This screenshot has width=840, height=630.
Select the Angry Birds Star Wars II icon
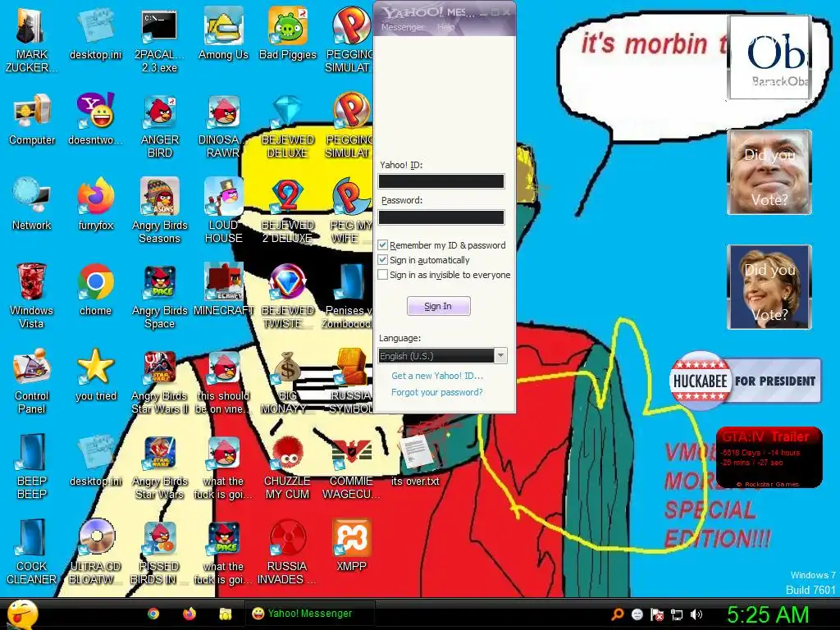(x=160, y=381)
